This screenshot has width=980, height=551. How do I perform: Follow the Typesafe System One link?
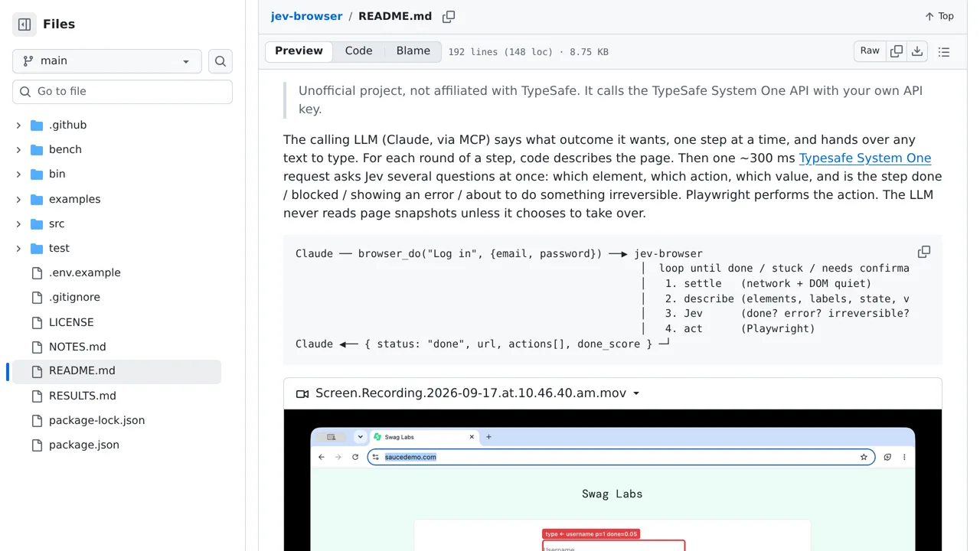[865, 158]
